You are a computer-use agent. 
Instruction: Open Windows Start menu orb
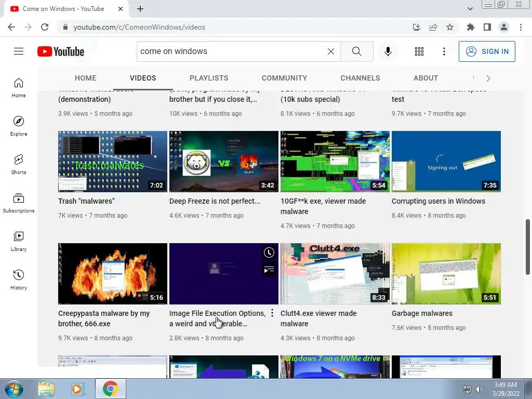pos(13,389)
